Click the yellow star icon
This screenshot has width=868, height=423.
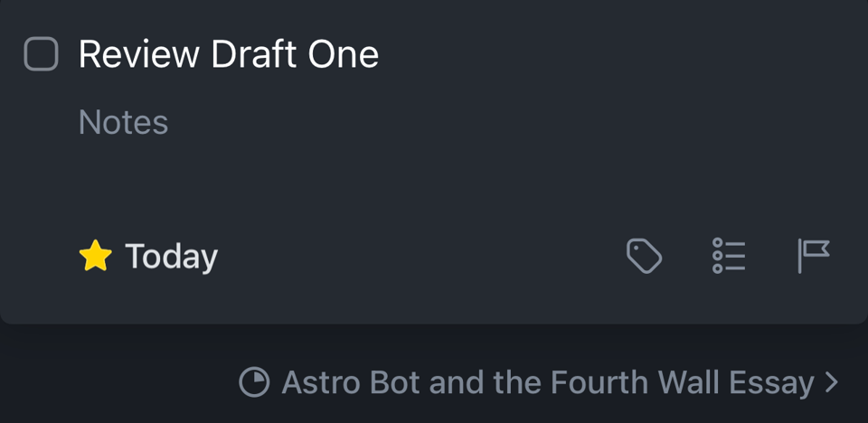[x=95, y=257]
